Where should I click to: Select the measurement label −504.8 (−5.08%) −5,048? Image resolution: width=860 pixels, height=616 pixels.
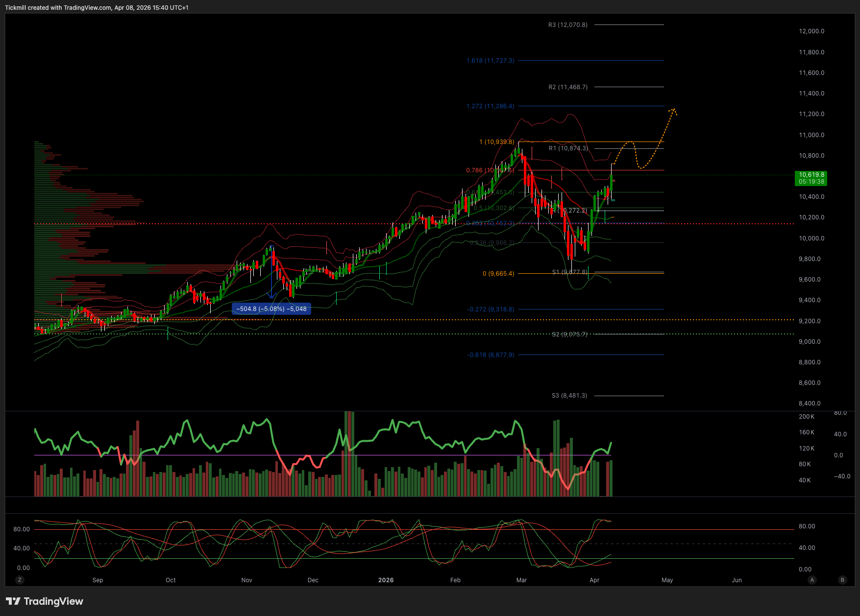pos(271,309)
